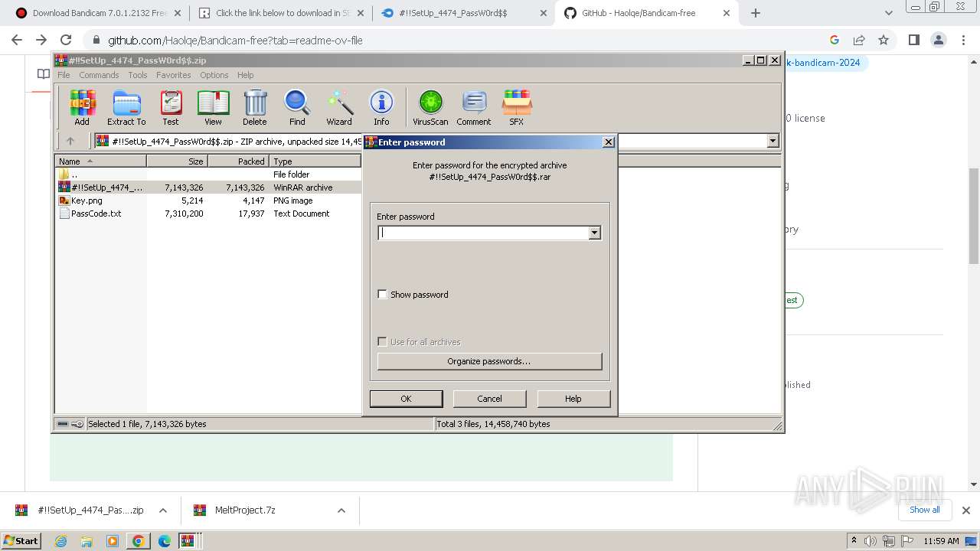Click the Organize passwords button
The image size is (980, 551).
pos(489,361)
